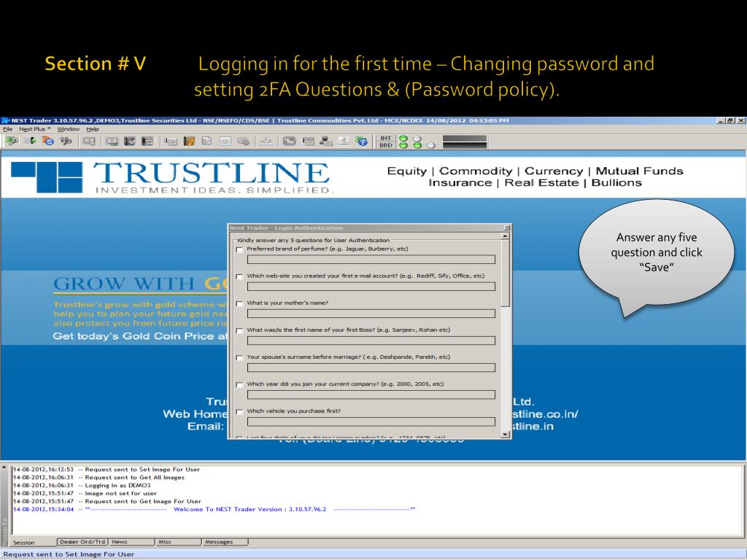Click the orange and blue globe toolbar icon
The image size is (747, 560).
tap(48, 141)
